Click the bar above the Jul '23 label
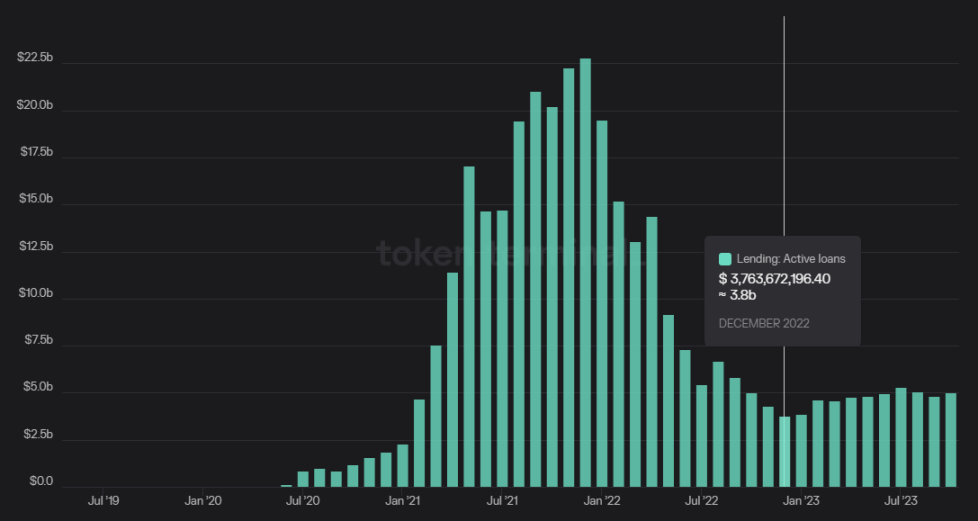978x521 pixels. point(901,437)
